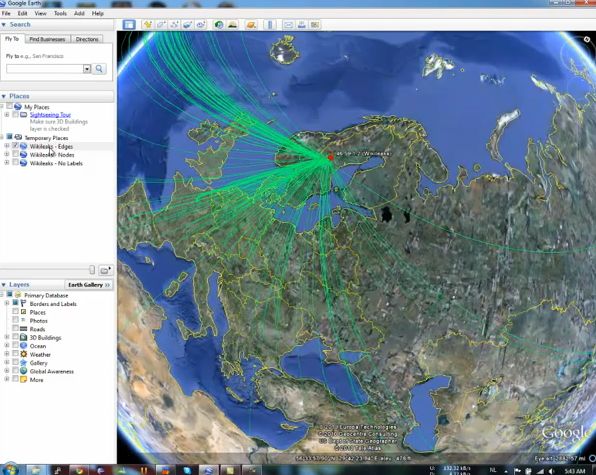Toggle the Sightseeing Tour checkbox

(15, 114)
